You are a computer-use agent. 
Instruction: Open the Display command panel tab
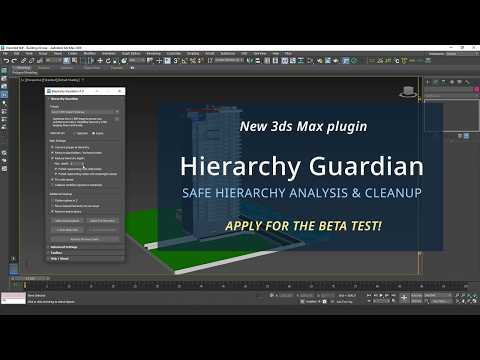pos(460,82)
